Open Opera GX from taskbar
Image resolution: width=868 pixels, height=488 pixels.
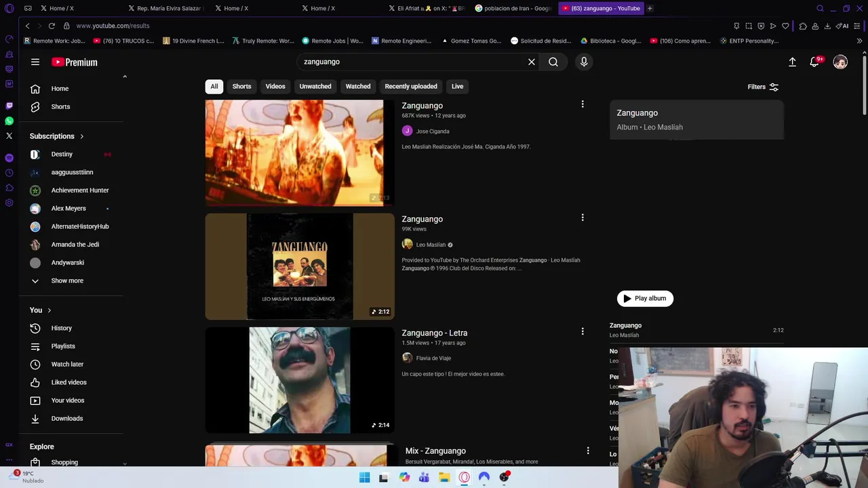[x=464, y=477]
